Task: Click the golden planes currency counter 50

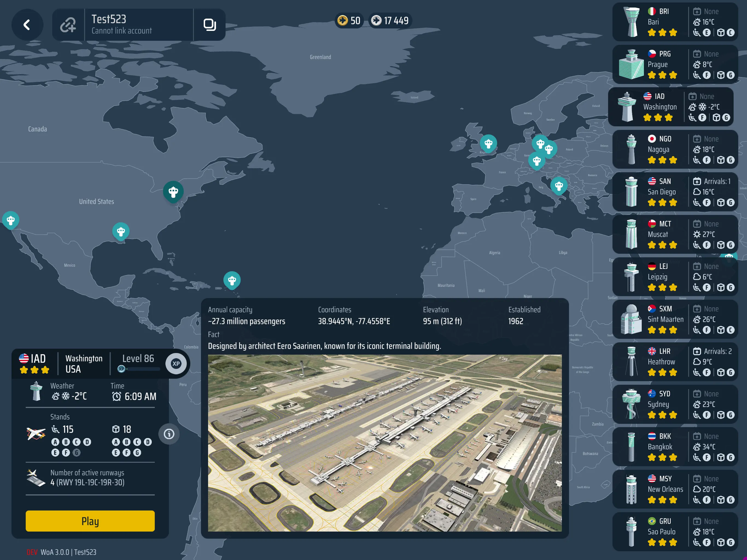Action: click(349, 21)
